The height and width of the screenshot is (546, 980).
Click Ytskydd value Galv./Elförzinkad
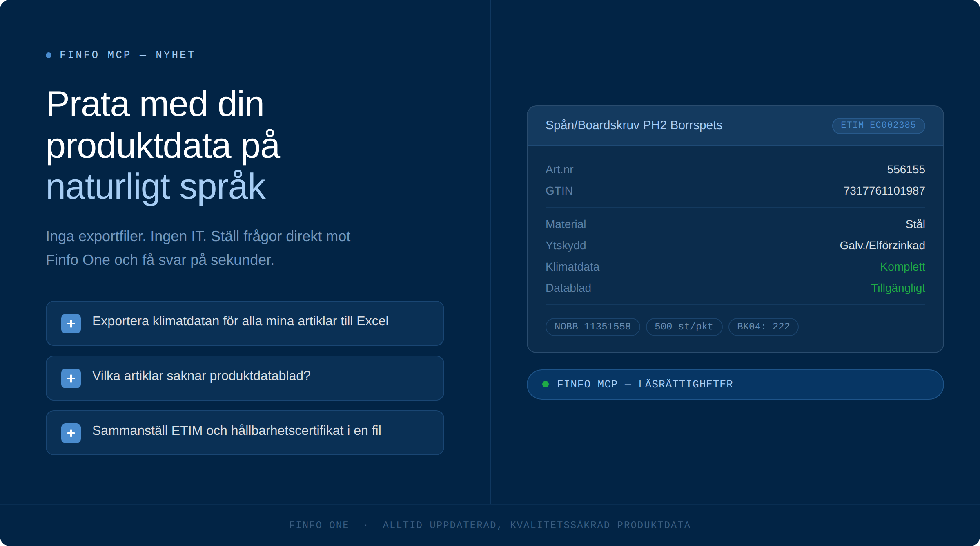point(882,245)
